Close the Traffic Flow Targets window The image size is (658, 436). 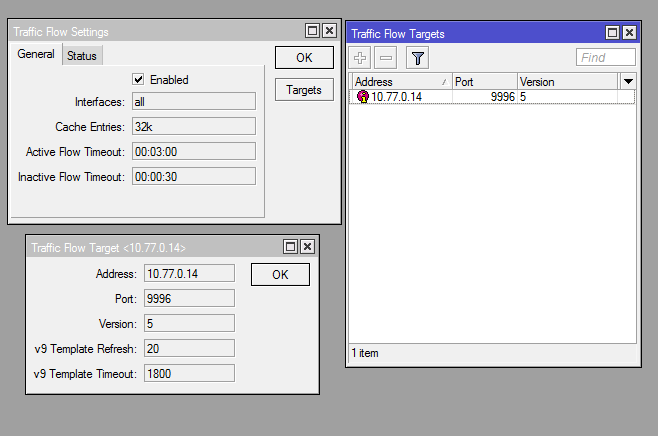[x=629, y=33]
